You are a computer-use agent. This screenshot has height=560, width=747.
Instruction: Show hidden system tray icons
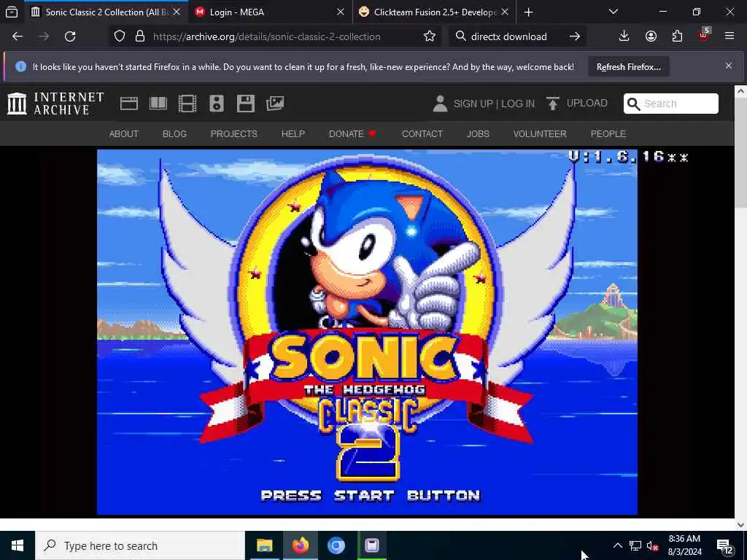[x=617, y=545]
